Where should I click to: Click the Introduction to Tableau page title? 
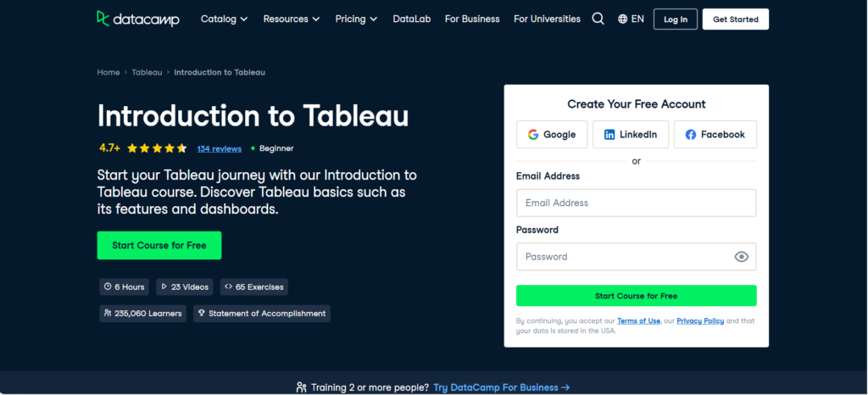pos(253,115)
